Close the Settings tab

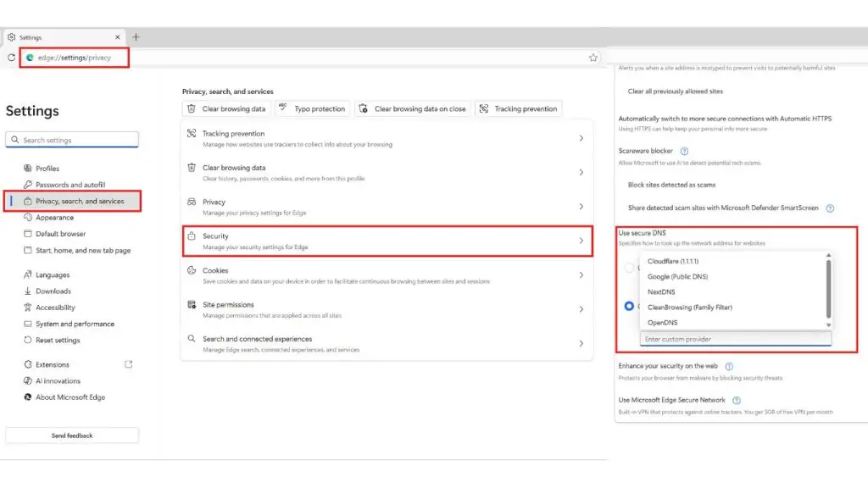117,37
